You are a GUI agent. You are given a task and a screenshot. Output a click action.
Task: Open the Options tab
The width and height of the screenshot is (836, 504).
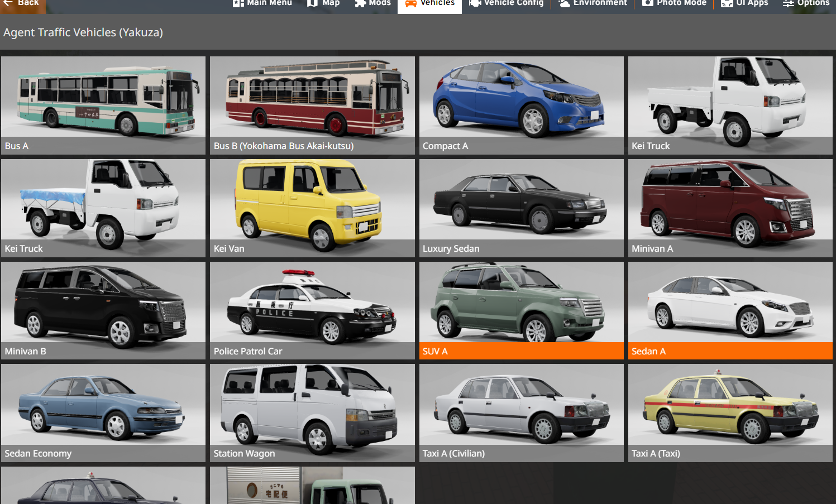(806, 4)
